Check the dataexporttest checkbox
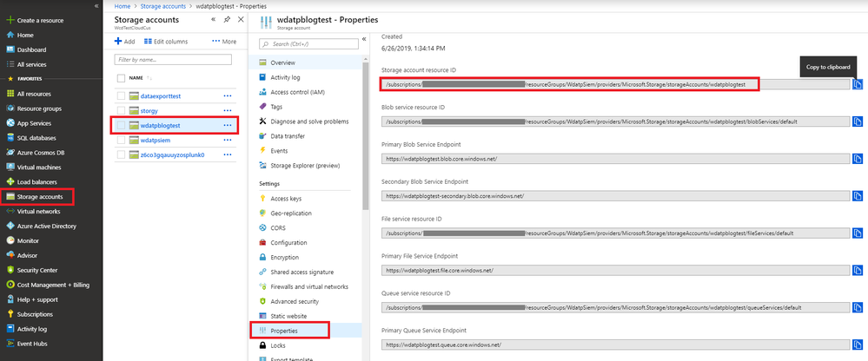Screen dimensions: 868x361 pos(122,96)
